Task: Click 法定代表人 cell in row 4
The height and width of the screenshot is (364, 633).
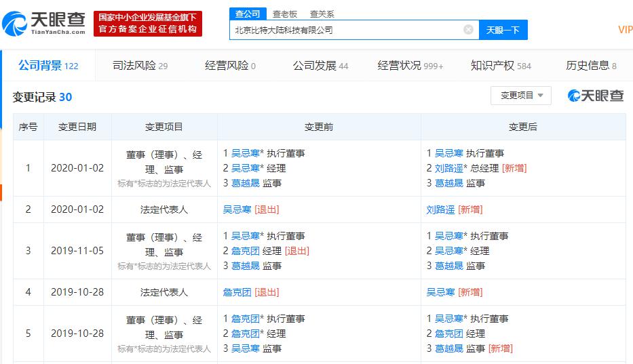Action: (x=164, y=293)
